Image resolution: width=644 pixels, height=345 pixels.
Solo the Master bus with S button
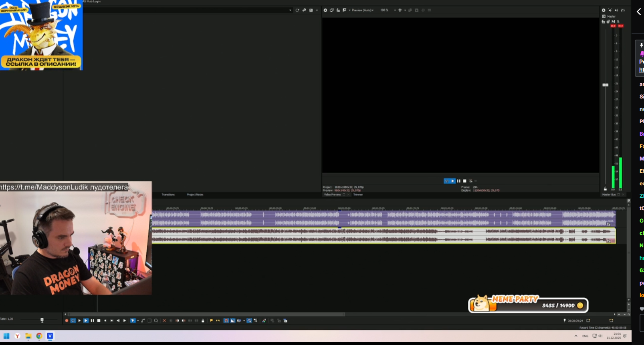point(618,22)
